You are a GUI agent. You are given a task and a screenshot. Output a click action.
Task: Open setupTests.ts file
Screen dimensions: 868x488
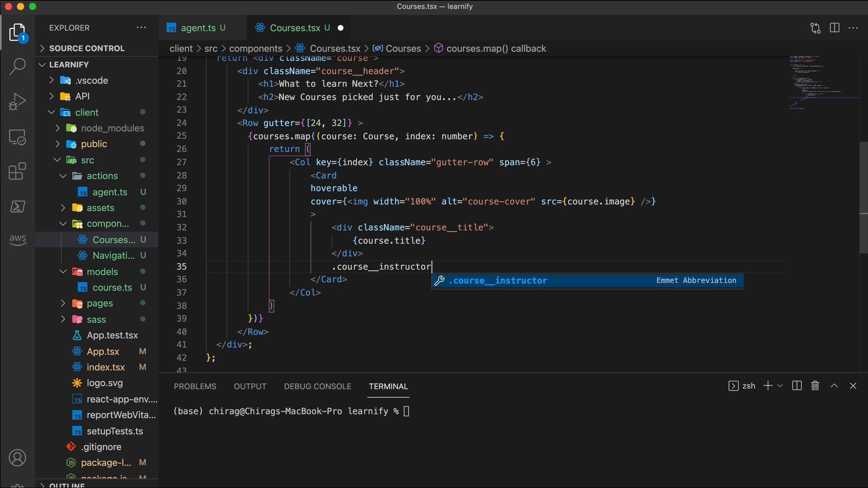pos(97,431)
